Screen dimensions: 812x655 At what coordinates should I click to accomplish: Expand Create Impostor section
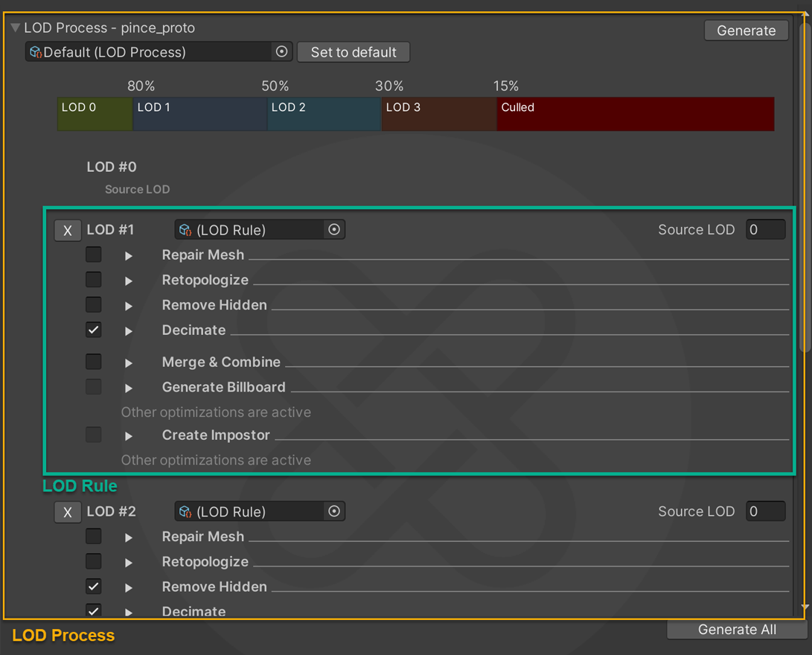click(129, 436)
